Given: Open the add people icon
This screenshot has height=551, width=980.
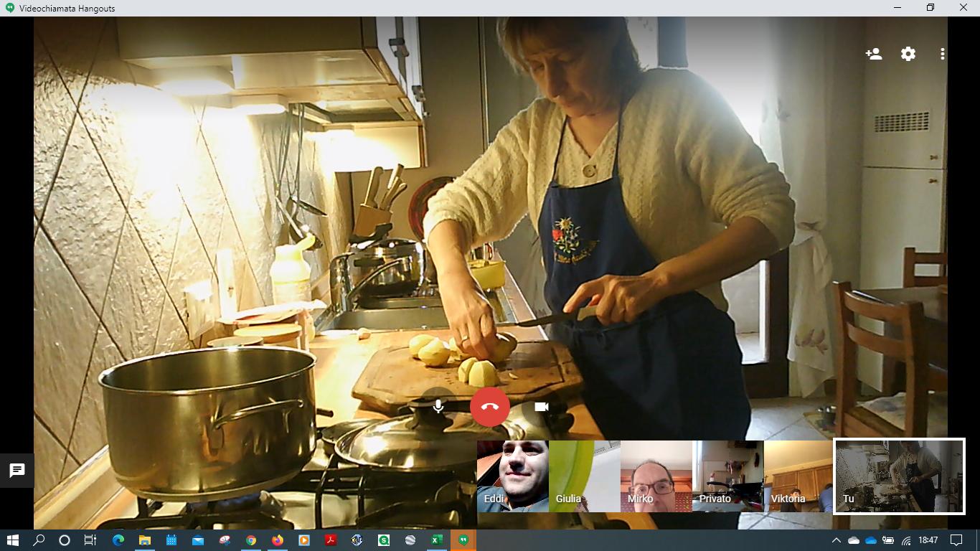Looking at the screenshot, I should [874, 54].
